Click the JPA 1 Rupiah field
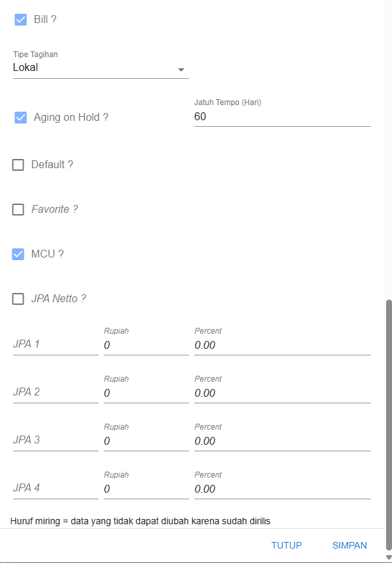Image resolution: width=392 pixels, height=563 pixels. click(146, 345)
